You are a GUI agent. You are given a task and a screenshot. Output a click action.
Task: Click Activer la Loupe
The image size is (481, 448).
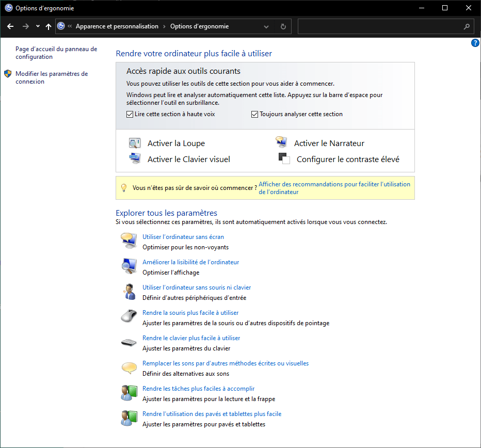click(x=176, y=143)
